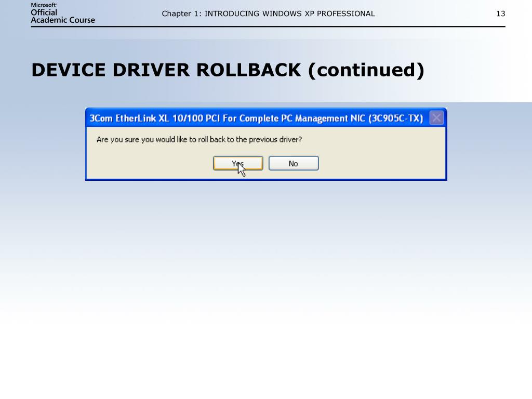Click the Microsoft Official Academic Course logo

(63, 14)
